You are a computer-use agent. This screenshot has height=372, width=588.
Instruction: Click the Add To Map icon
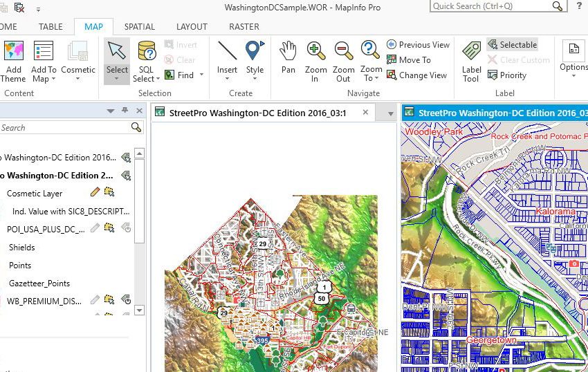pyautogui.click(x=44, y=50)
